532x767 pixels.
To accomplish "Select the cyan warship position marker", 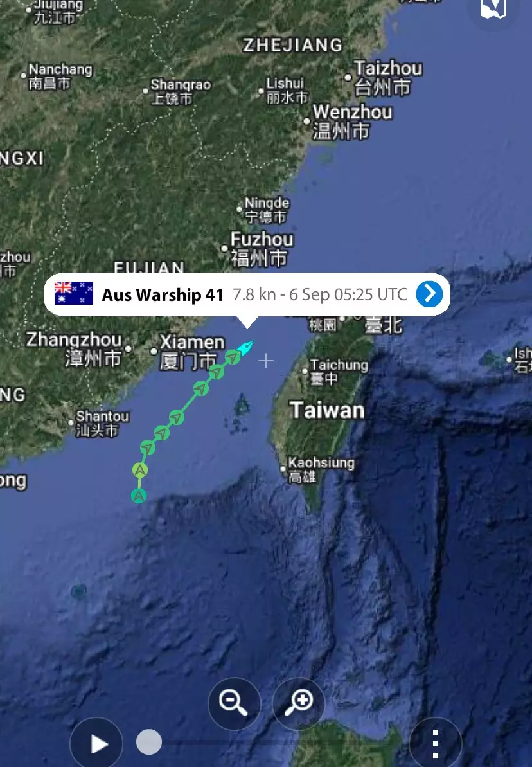I will pyautogui.click(x=245, y=348).
